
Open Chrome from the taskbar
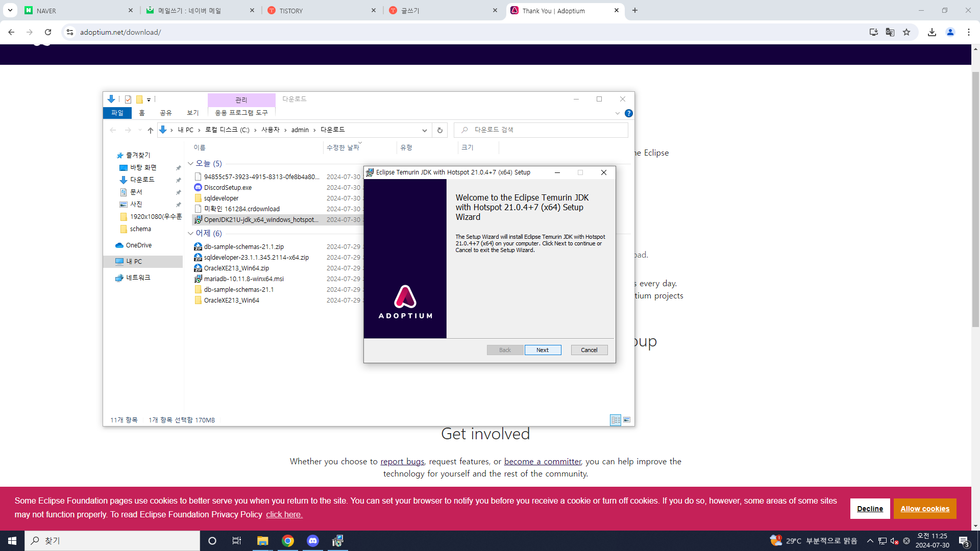pos(288,541)
